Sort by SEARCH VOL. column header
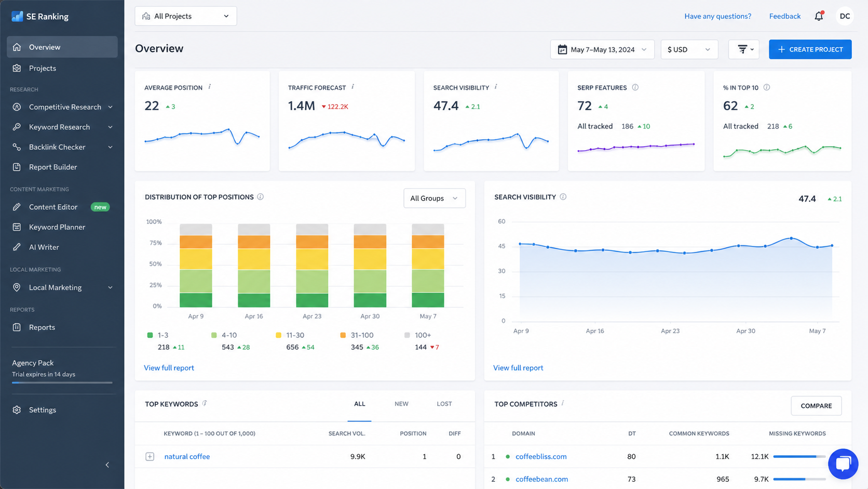The width and height of the screenshot is (868, 489). coord(347,433)
